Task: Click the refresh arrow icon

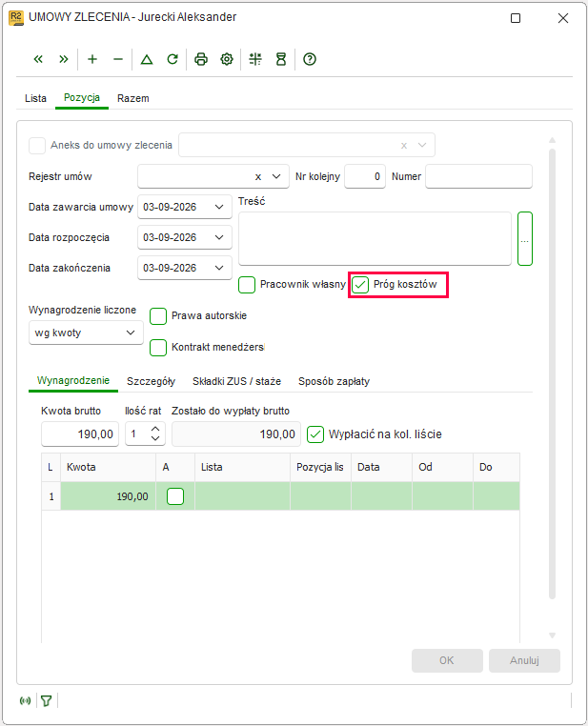Action: pyautogui.click(x=172, y=59)
